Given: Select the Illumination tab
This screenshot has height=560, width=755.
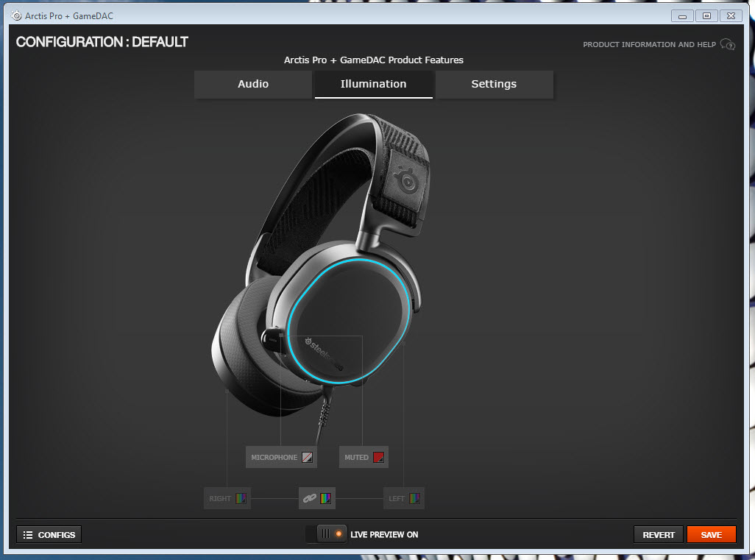Looking at the screenshot, I should pyautogui.click(x=374, y=85).
